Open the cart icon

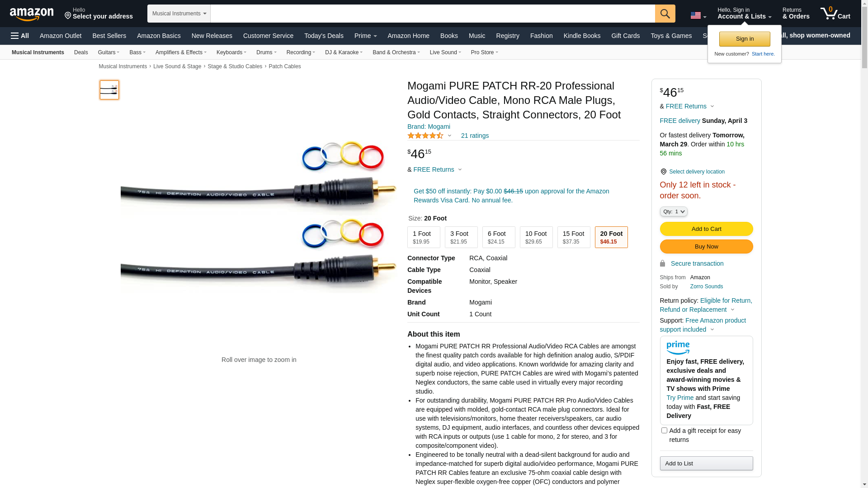click(835, 14)
